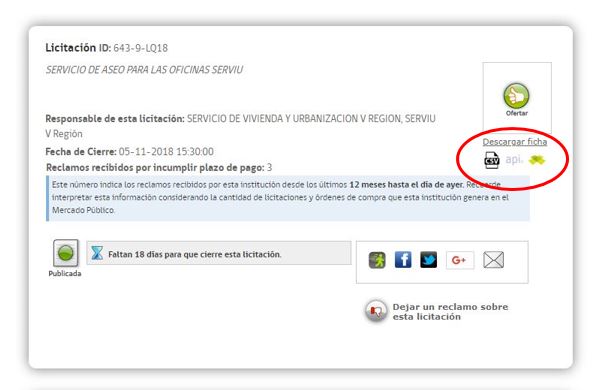Click the red thumbs-down reclamo icon

click(376, 311)
